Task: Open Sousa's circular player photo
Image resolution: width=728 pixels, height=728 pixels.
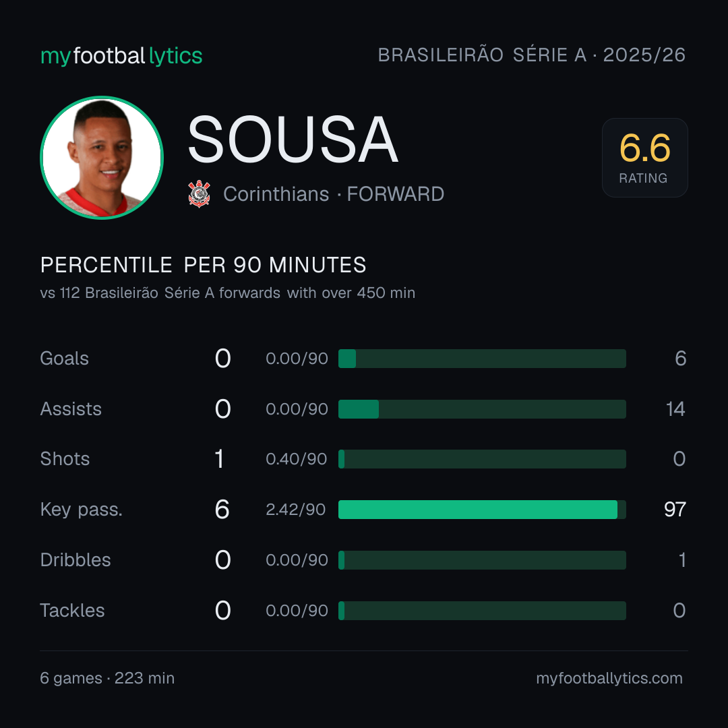Action: (x=102, y=157)
